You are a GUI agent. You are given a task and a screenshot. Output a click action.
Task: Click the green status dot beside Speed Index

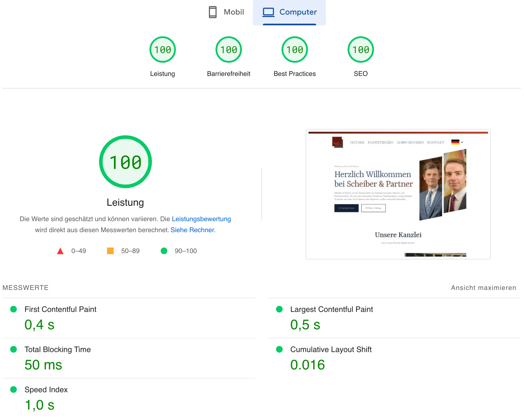point(13,390)
